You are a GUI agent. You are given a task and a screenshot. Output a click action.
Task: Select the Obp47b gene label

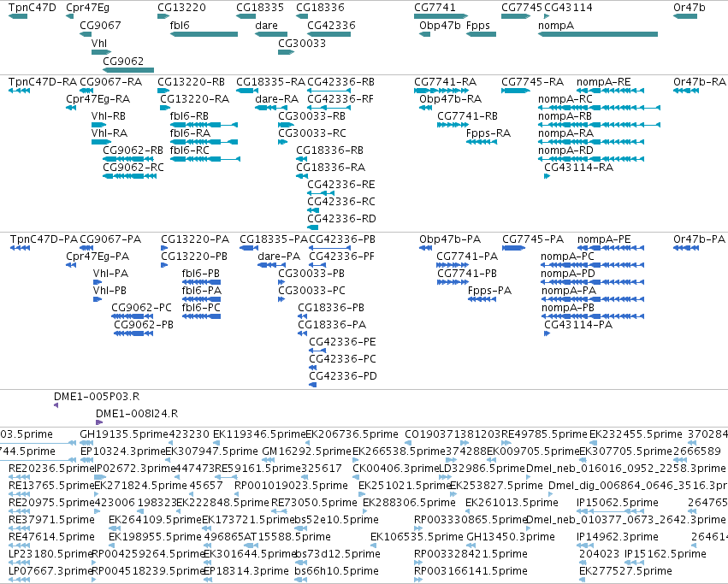[x=440, y=25]
